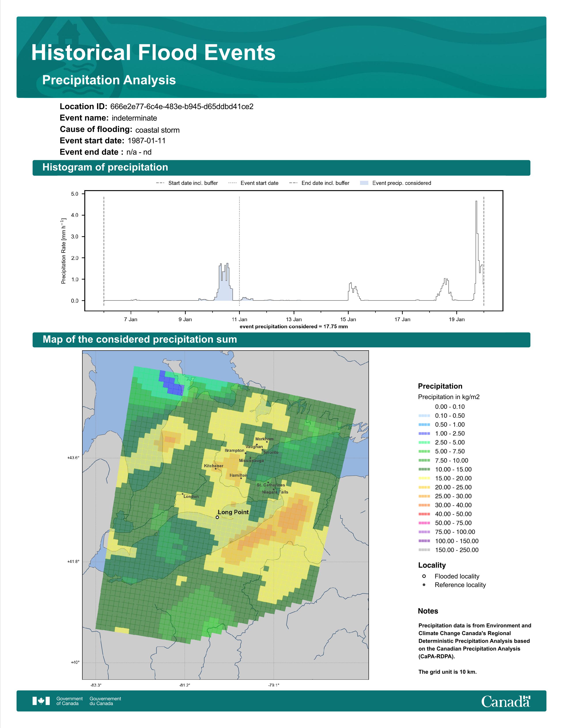Click the Markham label on the map
The image size is (563, 728).
(x=264, y=439)
